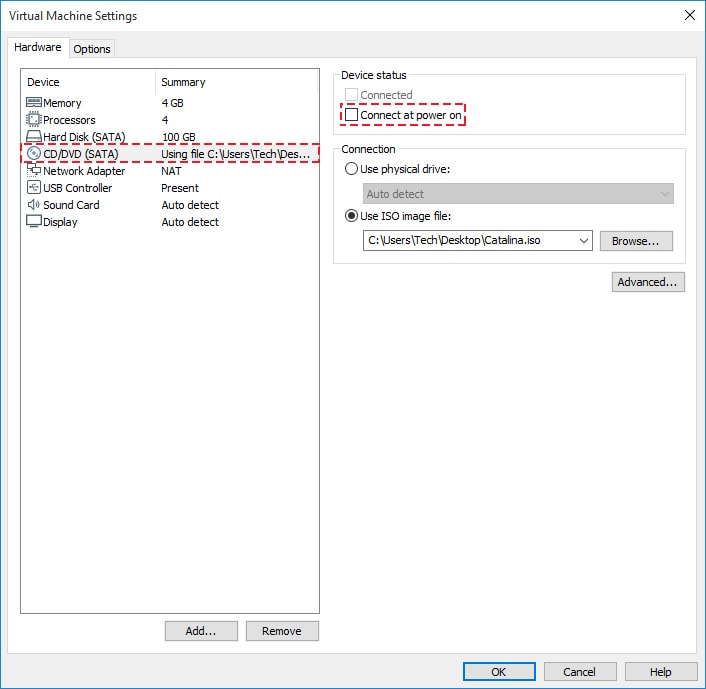The width and height of the screenshot is (706, 689).
Task: Switch to the Hardware tab
Action: click(38, 48)
